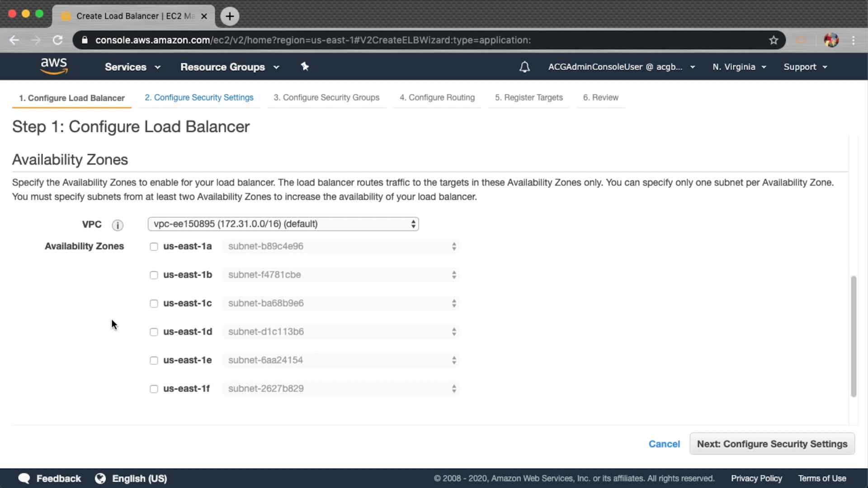Switch to the Configure Routing step
This screenshot has height=488, width=868.
(437, 98)
